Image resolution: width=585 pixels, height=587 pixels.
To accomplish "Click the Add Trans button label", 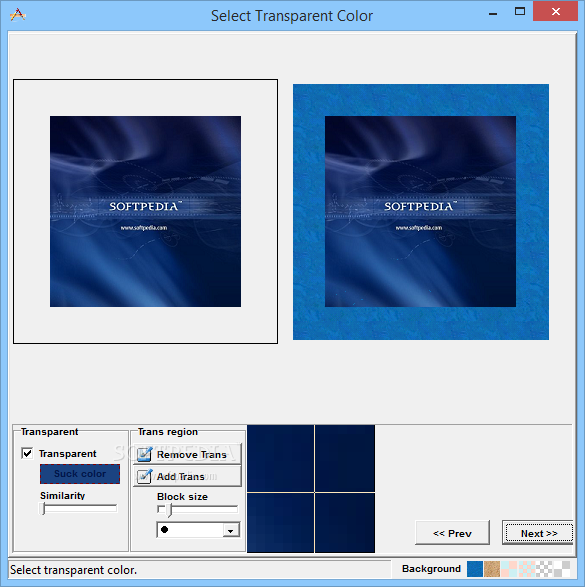I will [180, 477].
